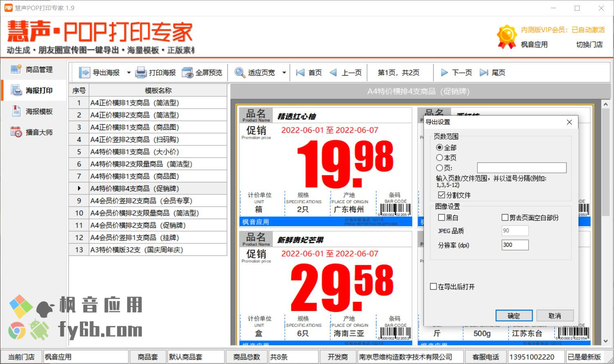Select template A4正价横排1支商品 (商品图)
This screenshot has width=614, height=364.
coord(158,127)
